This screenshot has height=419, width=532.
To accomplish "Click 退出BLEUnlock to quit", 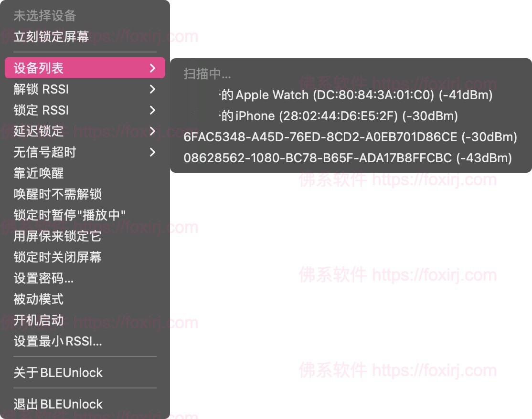I will pos(58,404).
